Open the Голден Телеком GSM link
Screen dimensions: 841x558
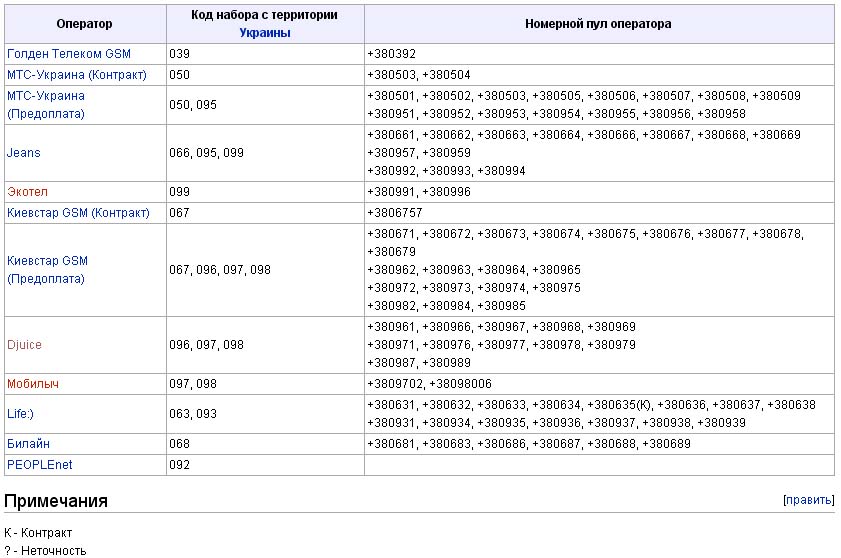tap(69, 54)
